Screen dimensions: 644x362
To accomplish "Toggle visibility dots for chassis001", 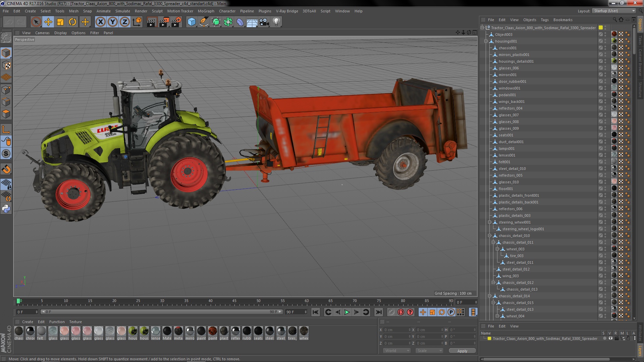I will [x=605, y=48].
